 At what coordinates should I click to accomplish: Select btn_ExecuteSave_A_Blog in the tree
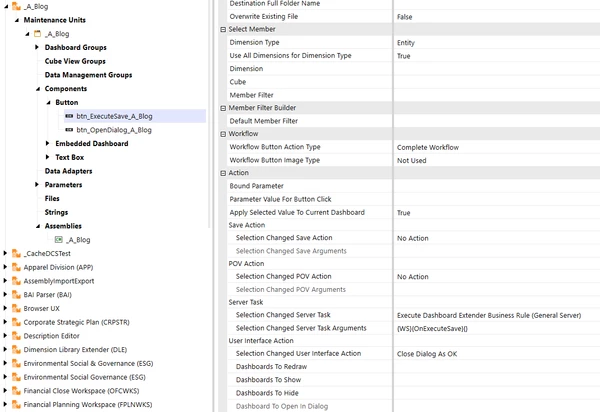[114, 116]
